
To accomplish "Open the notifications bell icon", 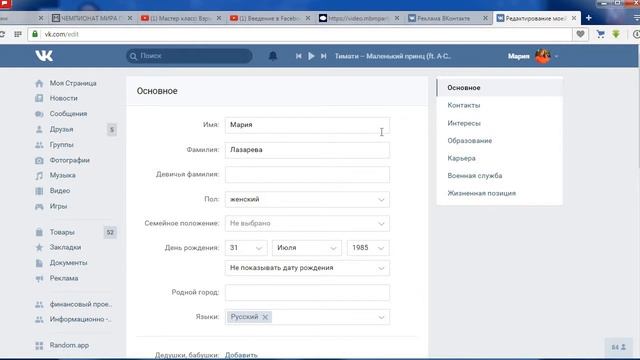I will pyautogui.click(x=273, y=56).
